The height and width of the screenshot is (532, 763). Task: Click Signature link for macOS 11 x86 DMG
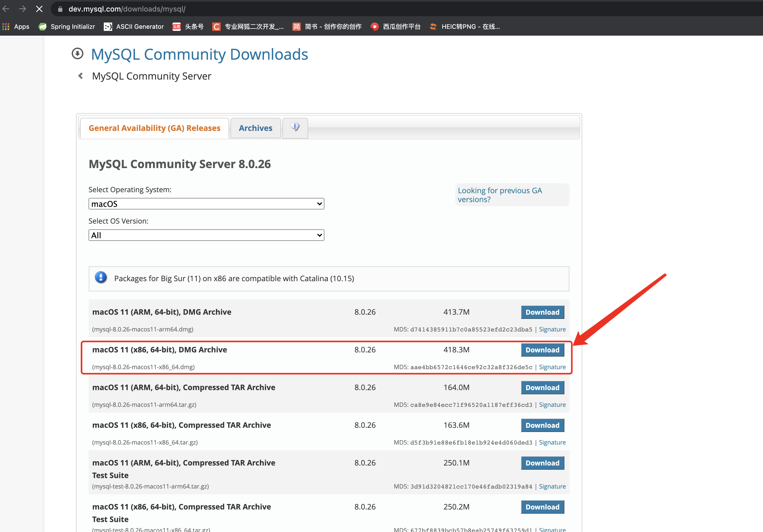(551, 366)
